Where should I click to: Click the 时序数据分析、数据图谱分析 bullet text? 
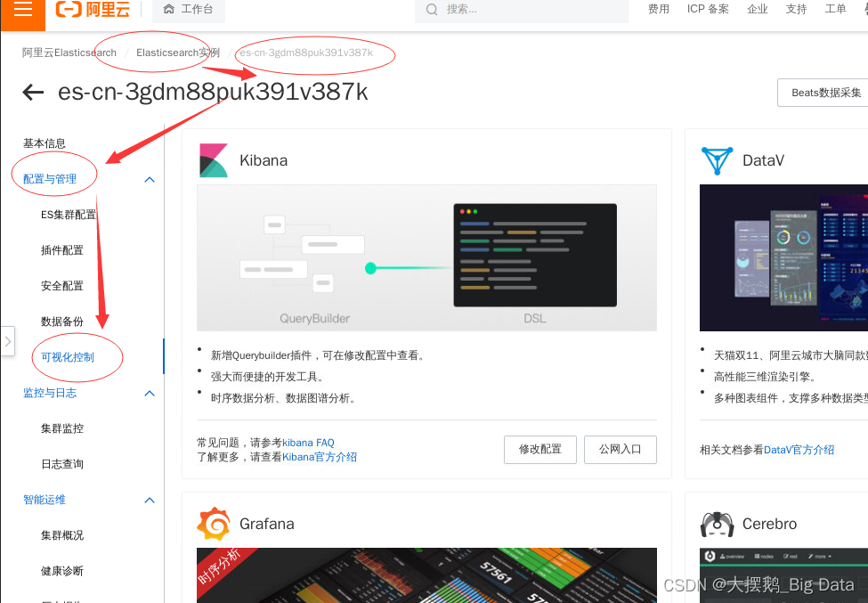point(283,398)
